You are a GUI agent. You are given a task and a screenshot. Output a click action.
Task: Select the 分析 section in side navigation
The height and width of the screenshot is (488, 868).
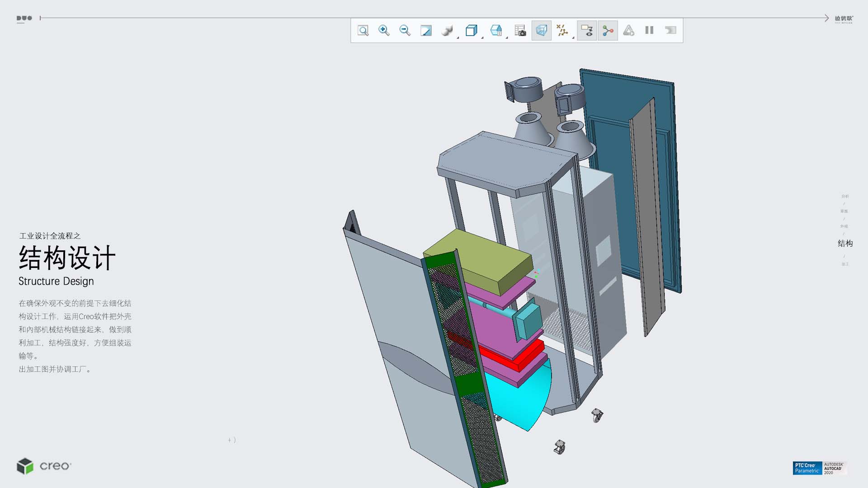tap(845, 196)
